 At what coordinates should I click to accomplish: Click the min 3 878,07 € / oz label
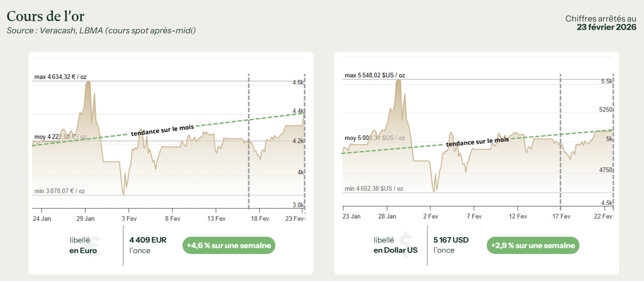coord(60,191)
